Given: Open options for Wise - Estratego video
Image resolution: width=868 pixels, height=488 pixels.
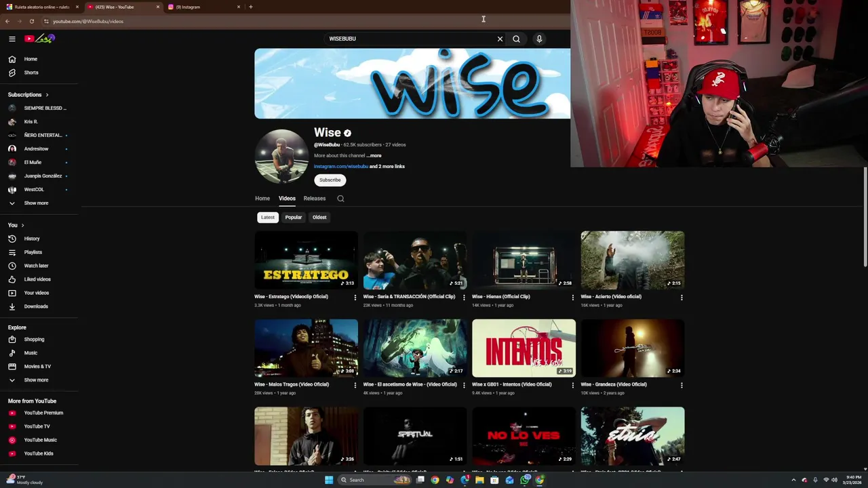Looking at the screenshot, I should tap(355, 297).
